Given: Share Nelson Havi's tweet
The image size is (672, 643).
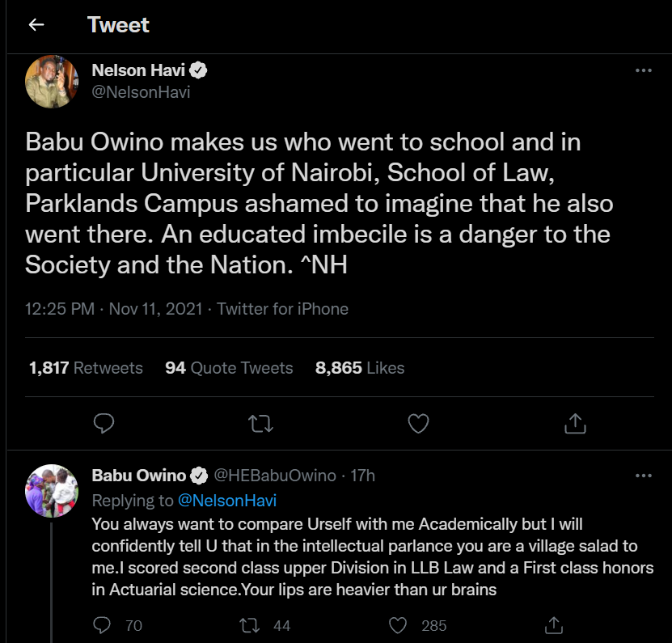Looking at the screenshot, I should click(x=575, y=423).
